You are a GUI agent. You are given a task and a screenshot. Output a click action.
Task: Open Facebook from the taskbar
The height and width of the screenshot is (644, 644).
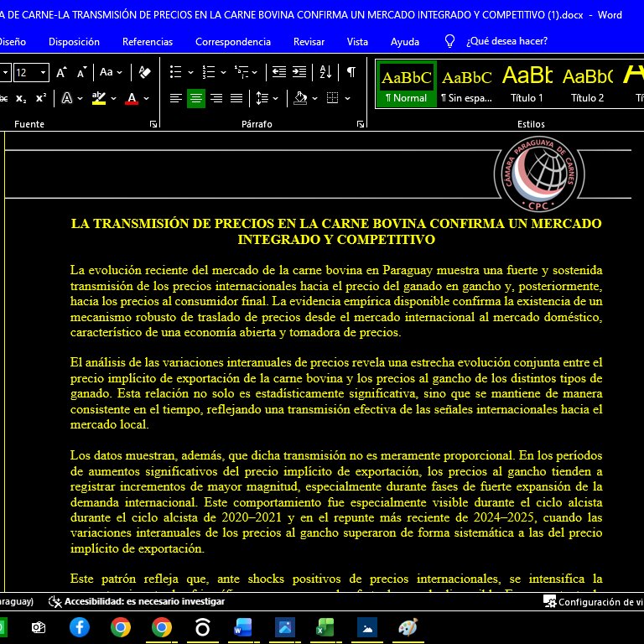(80, 627)
